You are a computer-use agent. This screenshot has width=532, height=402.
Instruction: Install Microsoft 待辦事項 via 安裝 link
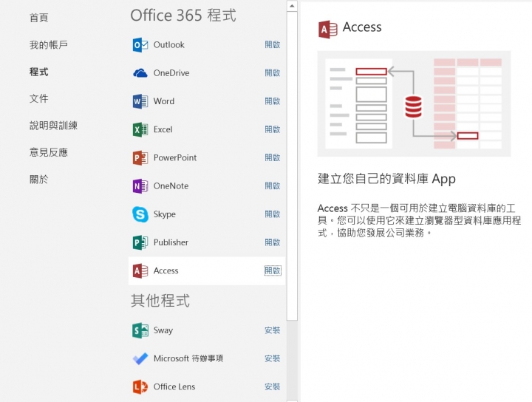273,358
